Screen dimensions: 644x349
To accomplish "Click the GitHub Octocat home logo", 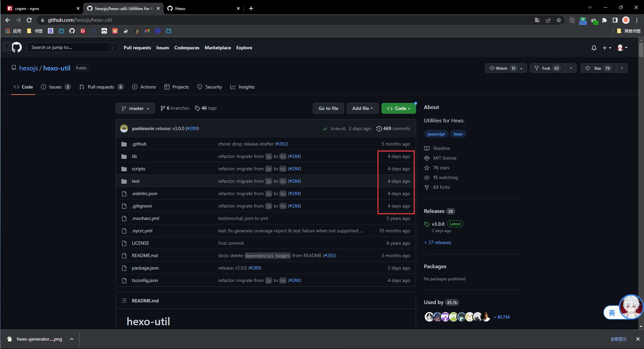I will pos(17,48).
